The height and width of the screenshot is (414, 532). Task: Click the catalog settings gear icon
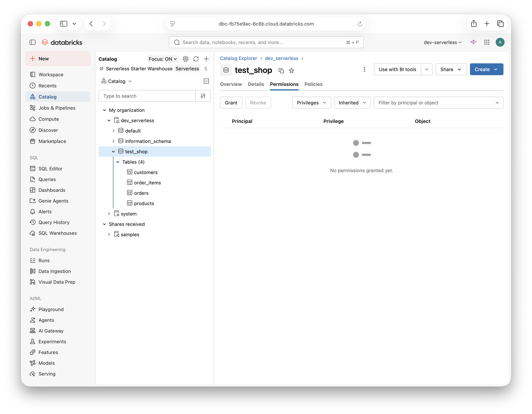[x=186, y=59]
